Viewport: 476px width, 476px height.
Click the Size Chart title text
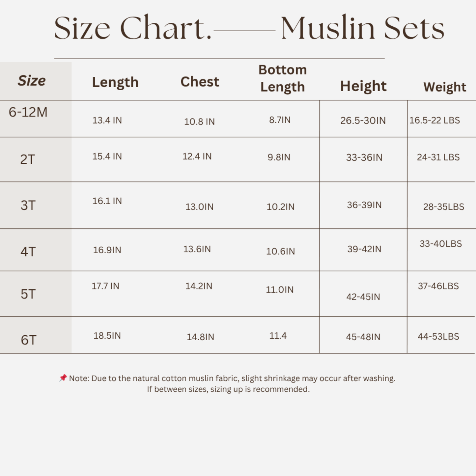click(x=133, y=28)
